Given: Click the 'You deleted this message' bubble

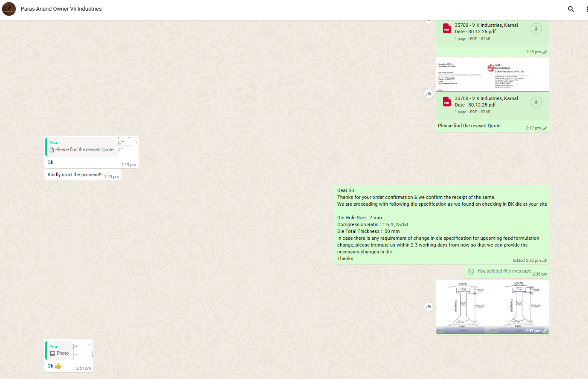Looking at the screenshot, I should pos(504,271).
